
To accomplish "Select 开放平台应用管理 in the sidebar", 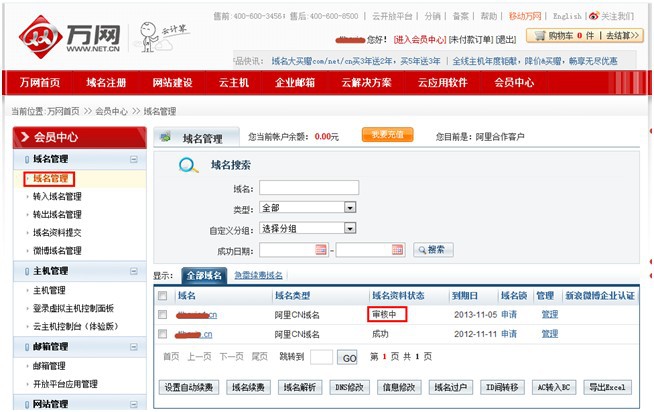I will pyautogui.click(x=65, y=384).
